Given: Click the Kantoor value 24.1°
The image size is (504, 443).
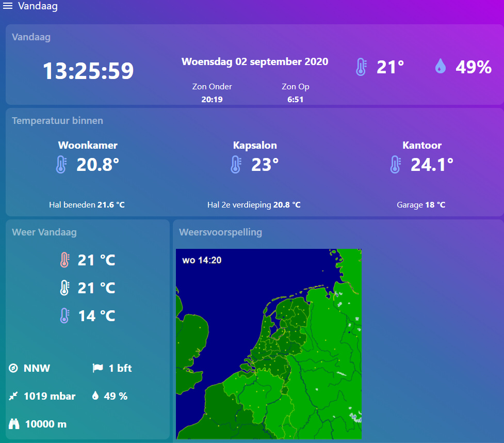Looking at the screenshot, I should (432, 164).
